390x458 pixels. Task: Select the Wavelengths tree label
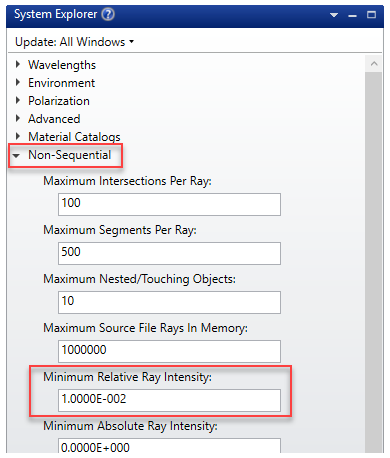point(62,65)
